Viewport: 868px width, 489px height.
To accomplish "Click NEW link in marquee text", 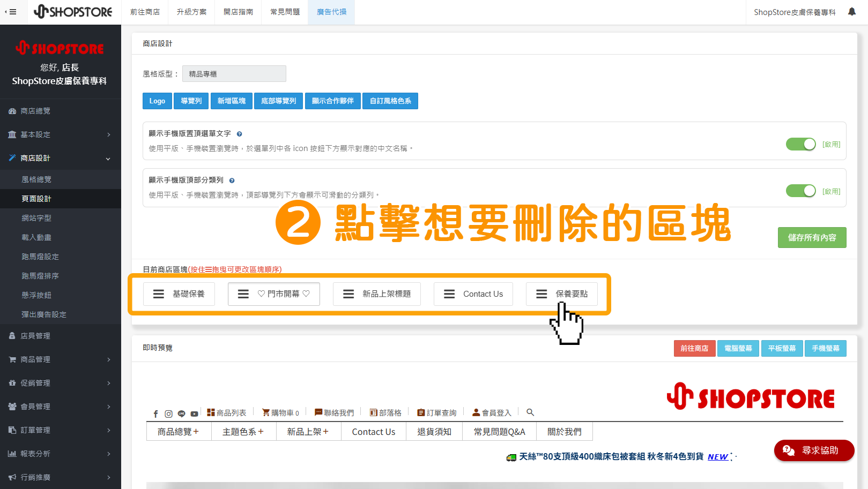I will [x=718, y=457].
